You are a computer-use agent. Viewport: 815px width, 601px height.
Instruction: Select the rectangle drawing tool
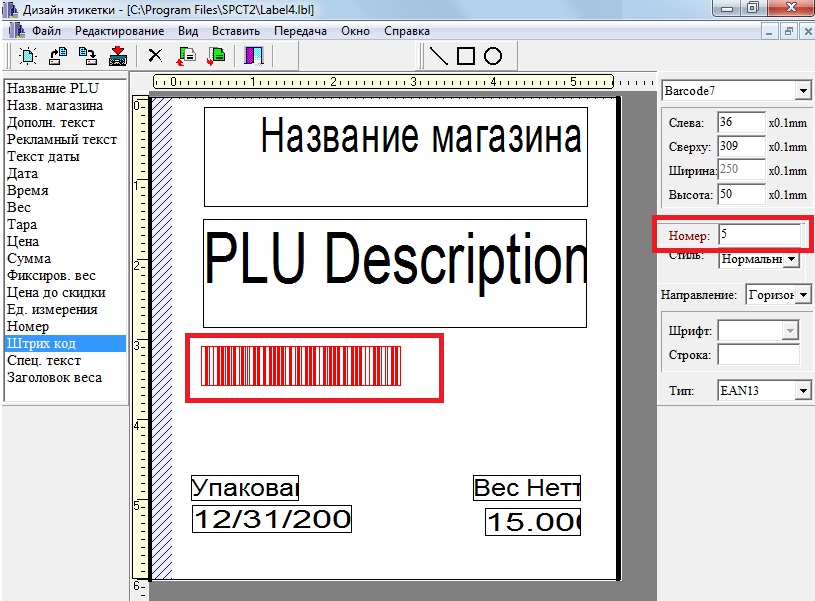465,56
